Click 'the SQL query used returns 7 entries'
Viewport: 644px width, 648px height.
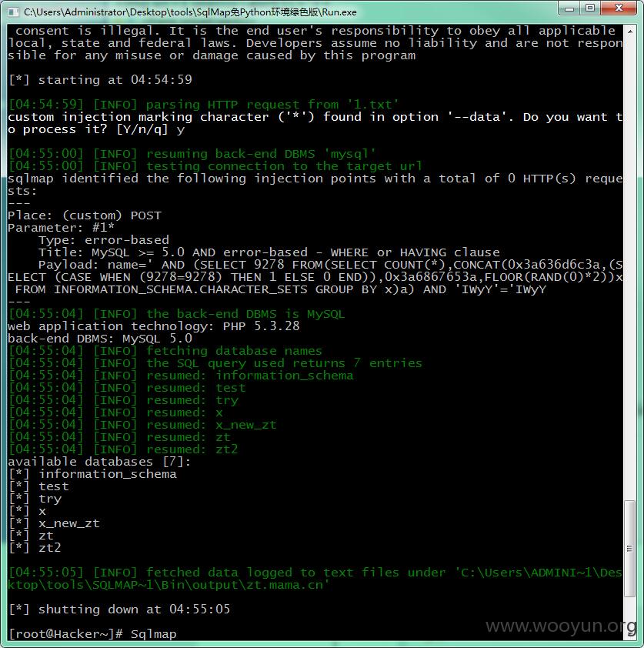(215, 363)
